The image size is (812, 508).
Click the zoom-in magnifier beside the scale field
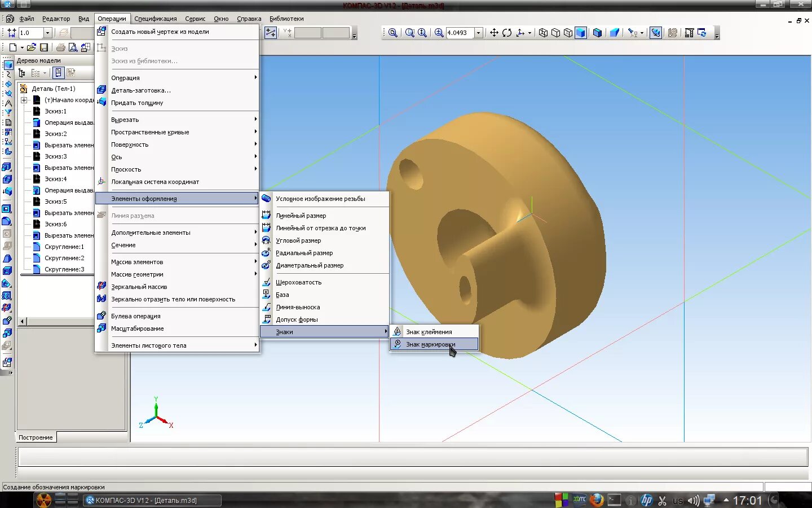[439, 33]
